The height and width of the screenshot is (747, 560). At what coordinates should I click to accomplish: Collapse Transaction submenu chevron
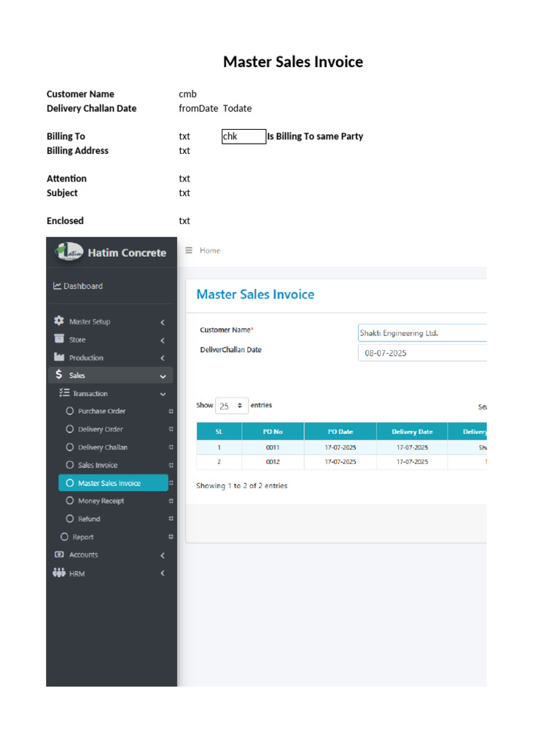click(163, 394)
